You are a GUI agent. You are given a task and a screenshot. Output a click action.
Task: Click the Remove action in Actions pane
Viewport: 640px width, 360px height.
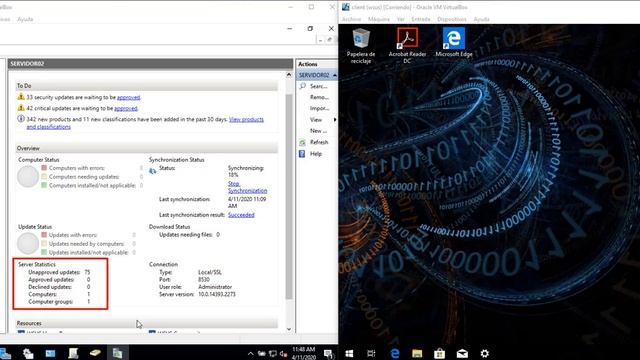[319, 97]
